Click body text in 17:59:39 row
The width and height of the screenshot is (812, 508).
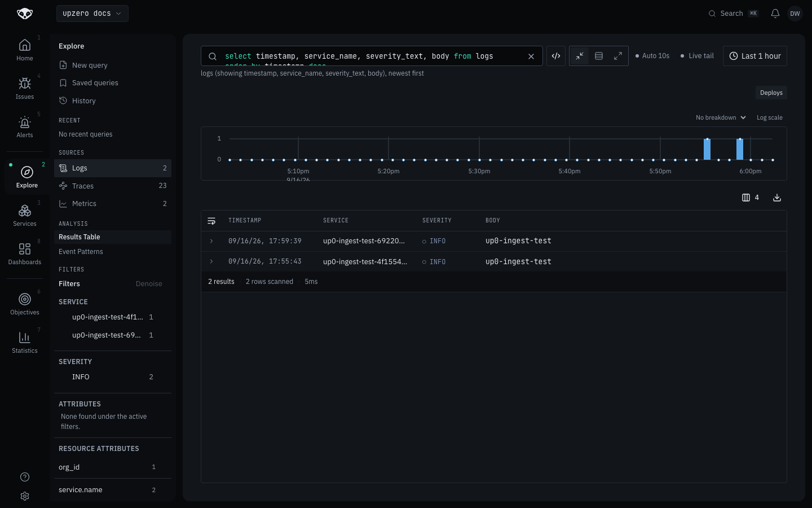(518, 241)
